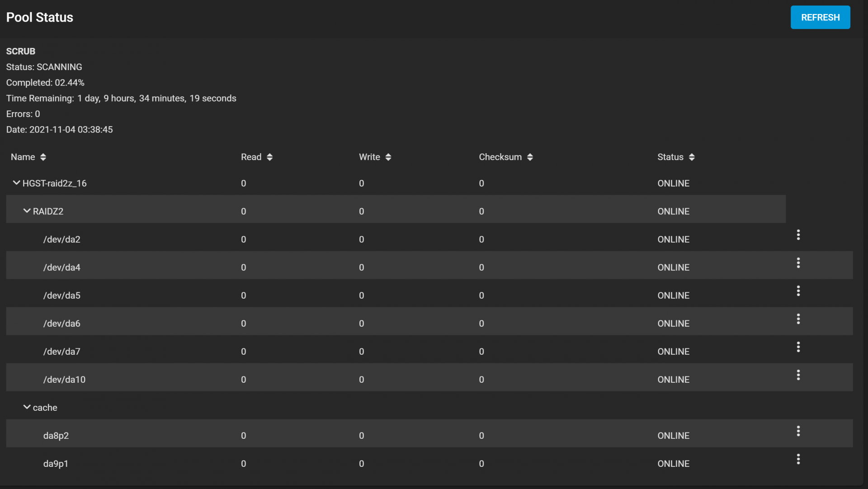Click the Status column header
The image size is (868, 489).
coord(670,157)
